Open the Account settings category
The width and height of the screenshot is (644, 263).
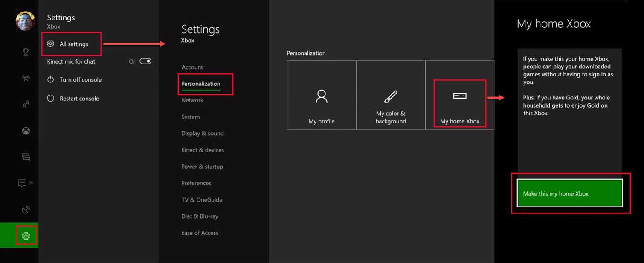pos(192,67)
